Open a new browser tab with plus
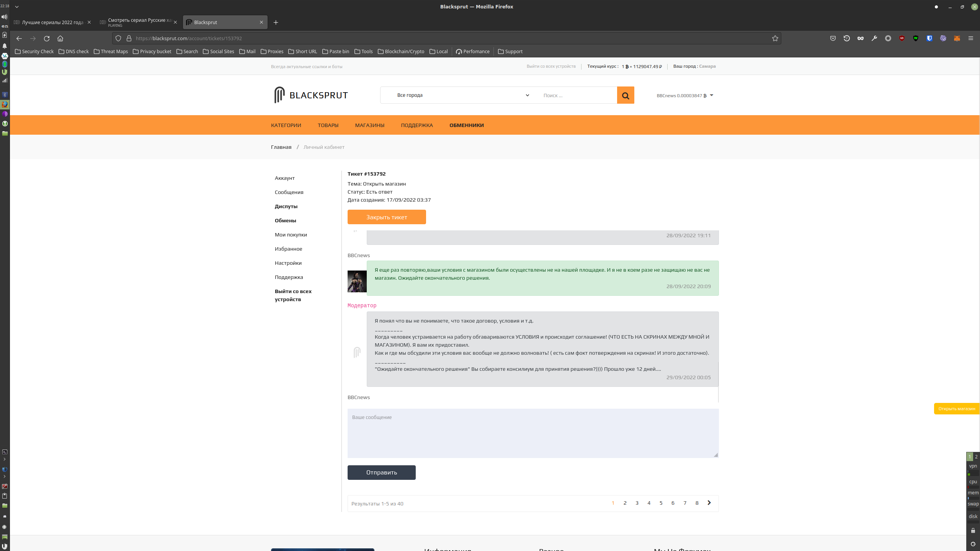 click(x=276, y=22)
